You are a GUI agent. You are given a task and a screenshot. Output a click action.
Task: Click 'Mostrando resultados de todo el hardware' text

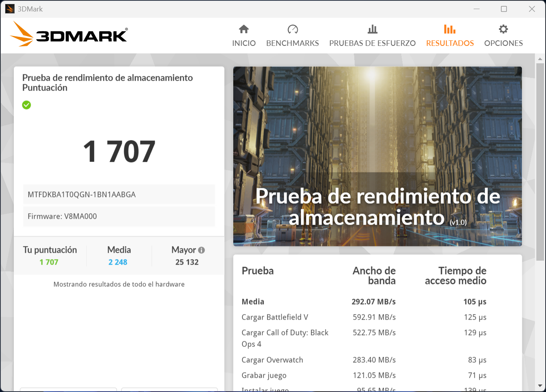click(119, 284)
